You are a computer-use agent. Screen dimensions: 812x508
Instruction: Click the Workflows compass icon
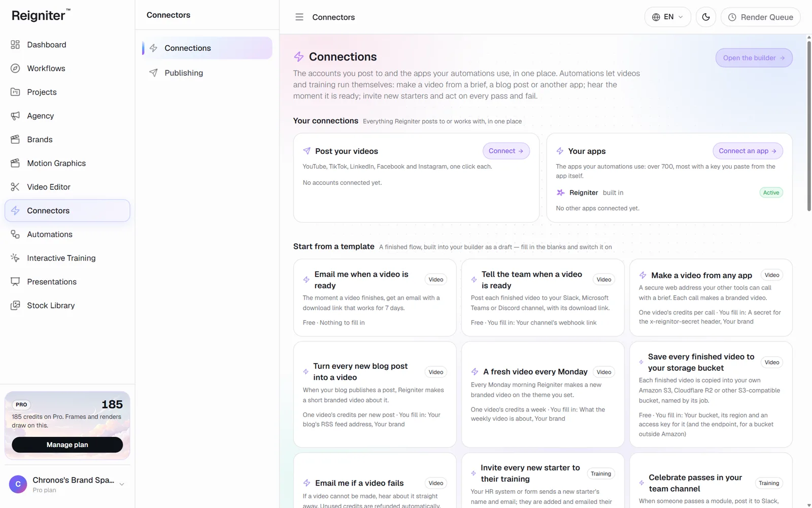click(x=15, y=69)
